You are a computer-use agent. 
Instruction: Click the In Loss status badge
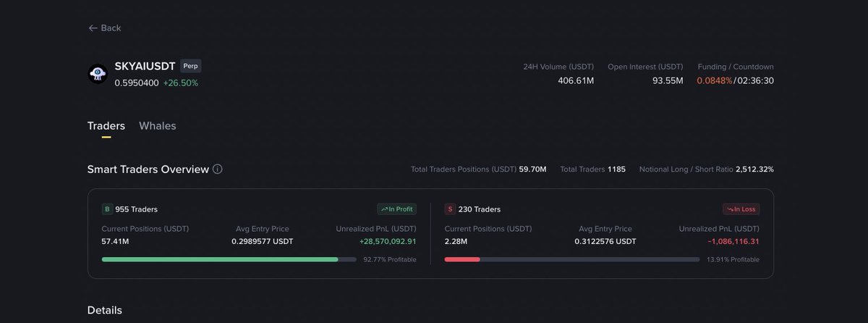pos(741,209)
